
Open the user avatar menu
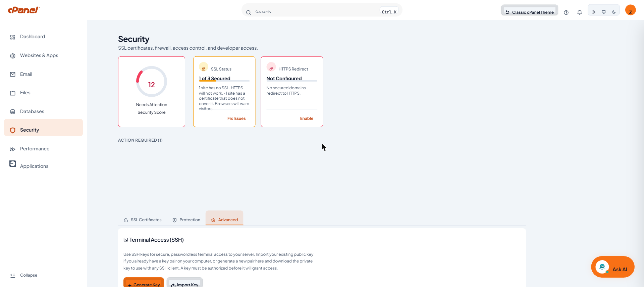(x=631, y=10)
